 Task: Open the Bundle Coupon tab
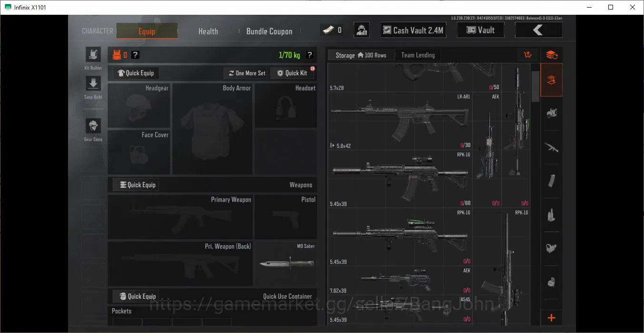tap(269, 31)
